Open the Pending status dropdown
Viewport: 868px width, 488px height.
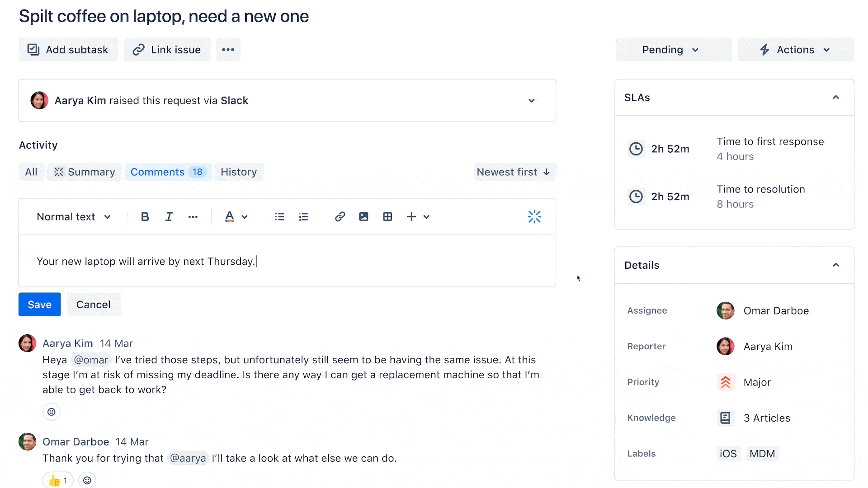(x=670, y=49)
